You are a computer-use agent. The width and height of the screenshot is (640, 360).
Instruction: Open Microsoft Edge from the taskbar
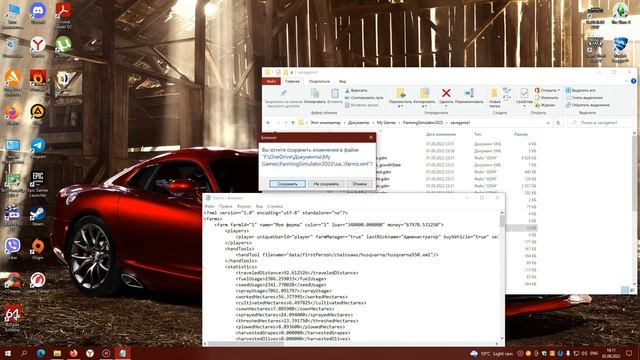click(40, 353)
